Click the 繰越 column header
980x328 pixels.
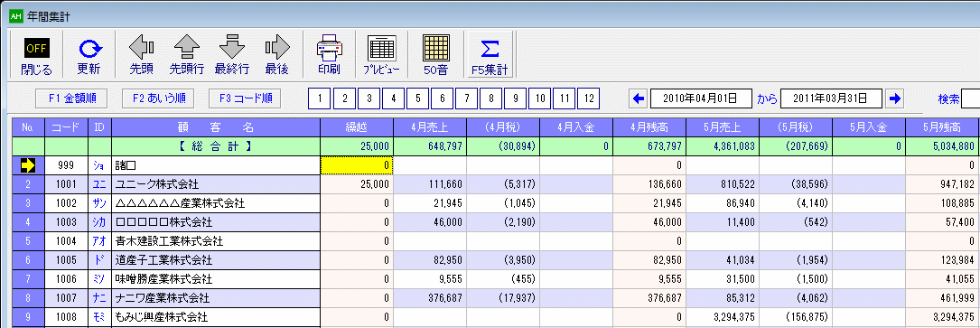[357, 127]
